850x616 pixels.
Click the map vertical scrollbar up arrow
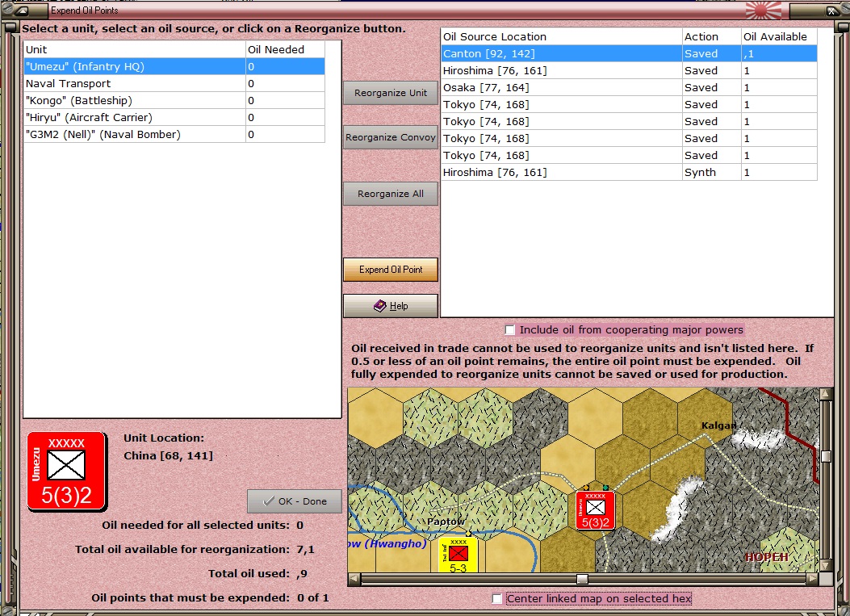click(826, 394)
